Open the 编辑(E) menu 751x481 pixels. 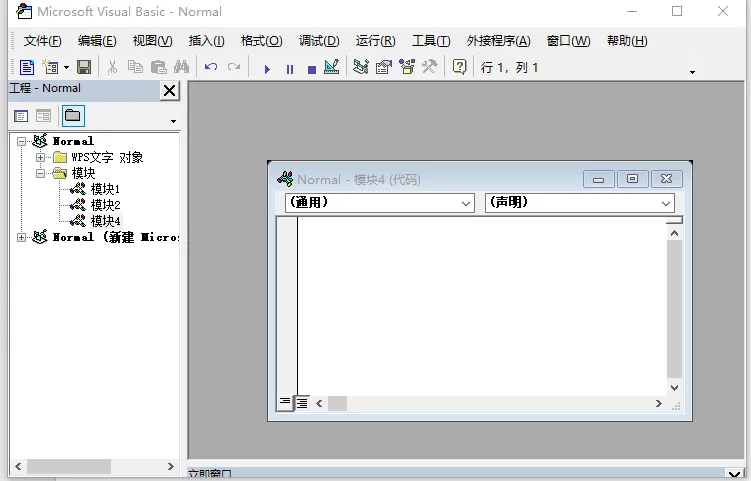[x=97, y=41]
